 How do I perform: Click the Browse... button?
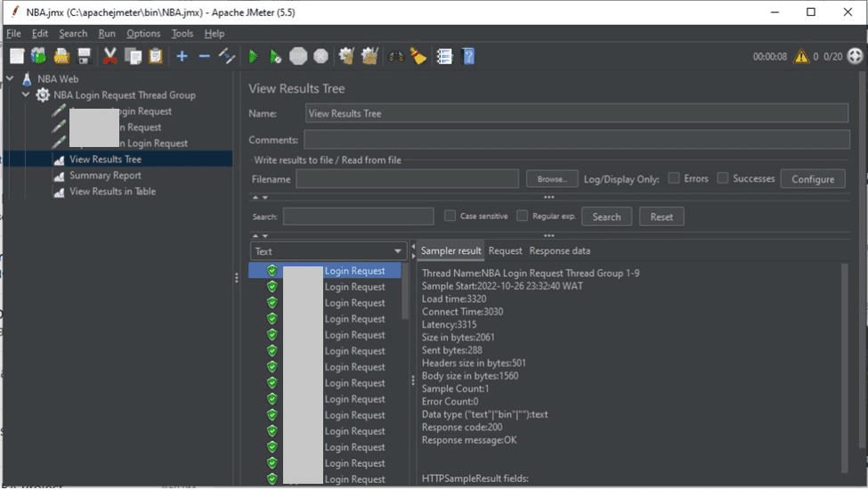[x=552, y=179]
